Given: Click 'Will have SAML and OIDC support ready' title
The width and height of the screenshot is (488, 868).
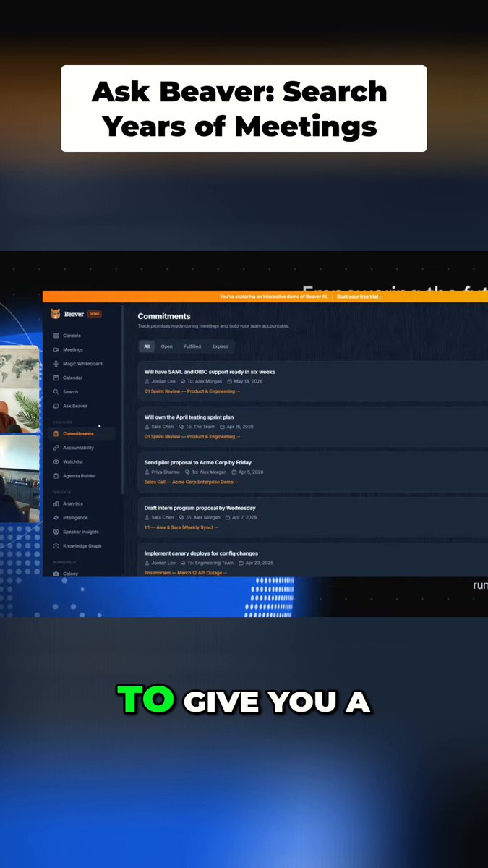Looking at the screenshot, I should (x=210, y=372).
